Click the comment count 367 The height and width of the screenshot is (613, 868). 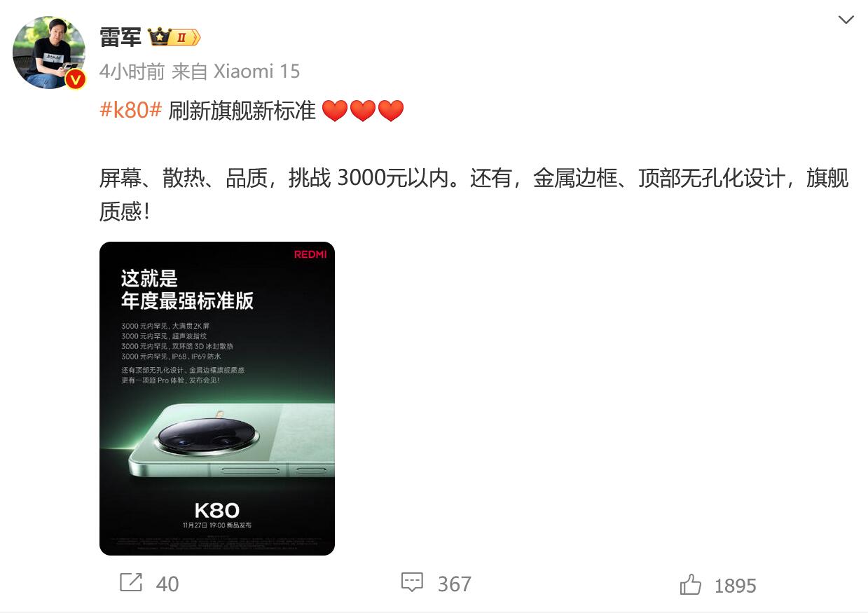point(455,584)
